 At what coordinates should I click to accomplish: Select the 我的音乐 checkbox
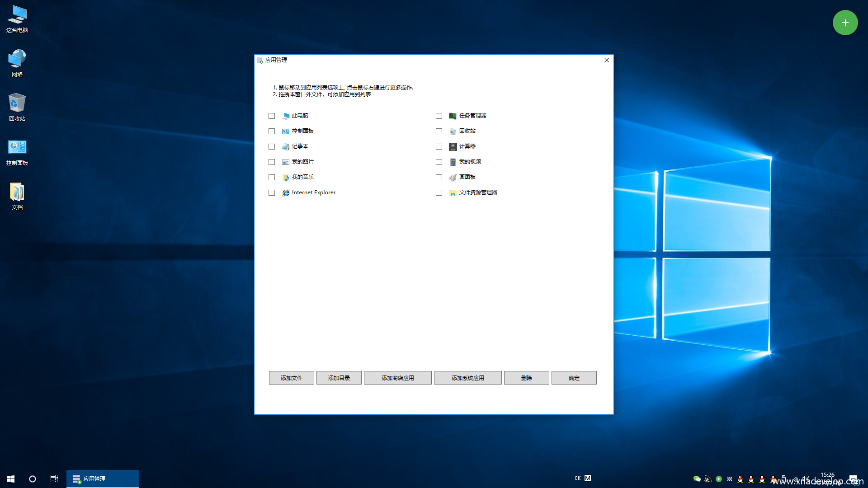point(272,178)
